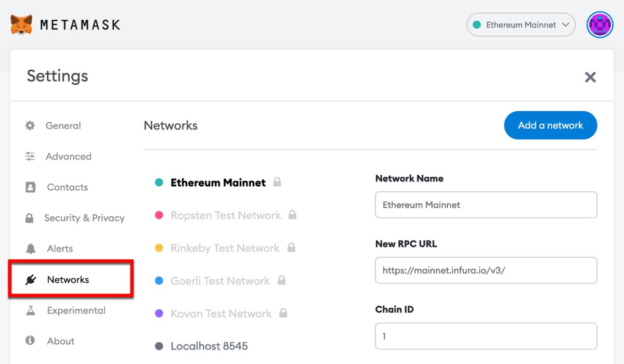
Task: Click the Experimental flask icon
Action: 30,310
